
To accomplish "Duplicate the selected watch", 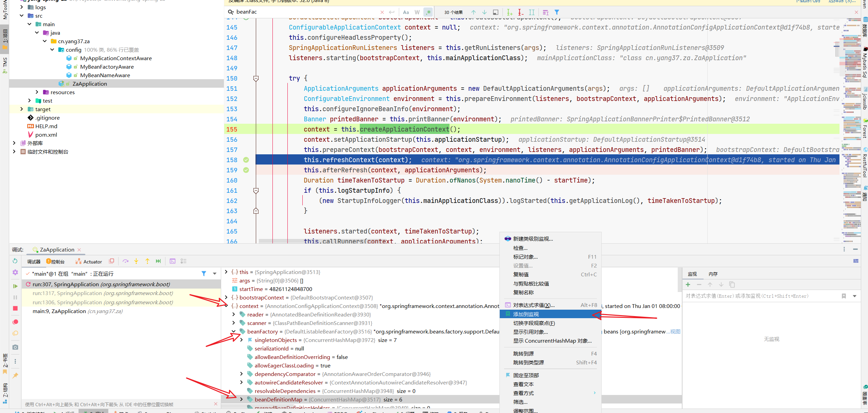I will click(x=732, y=285).
